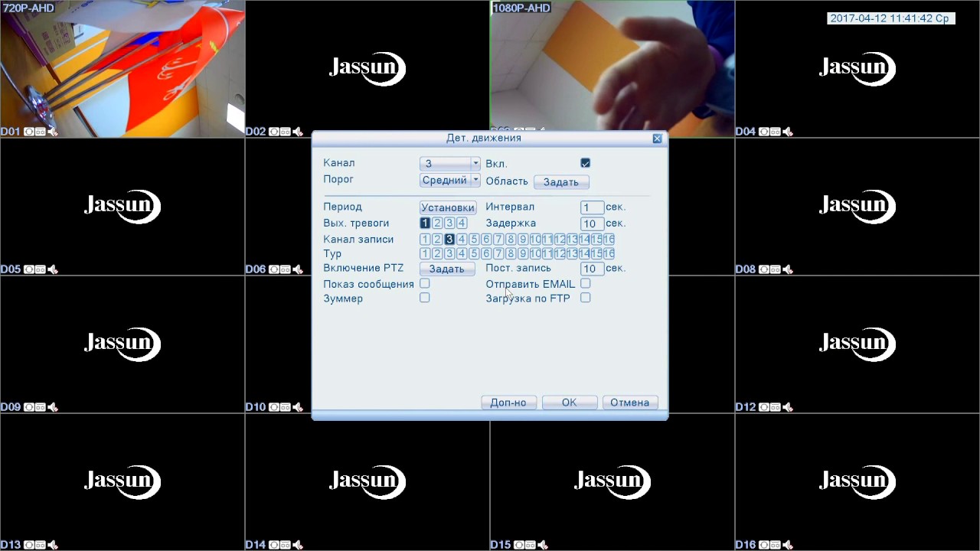The height and width of the screenshot is (551, 980).
Task: Deselect record channel 3 in Канал записи
Action: coord(449,240)
